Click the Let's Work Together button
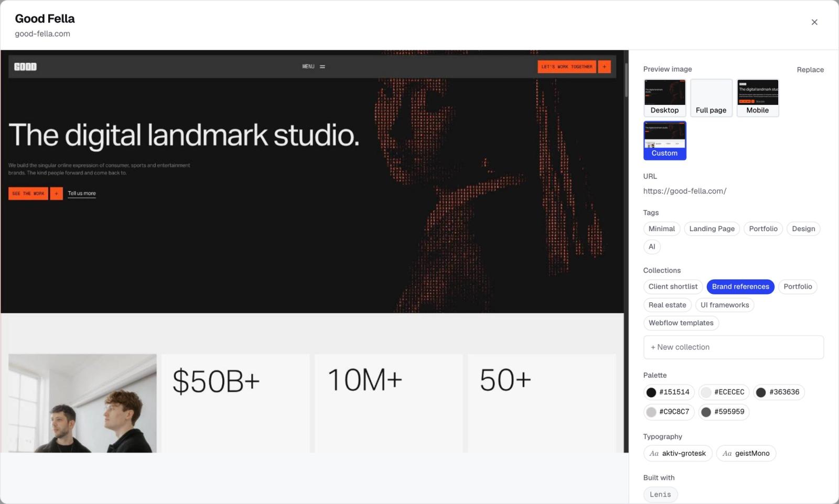 tap(567, 67)
